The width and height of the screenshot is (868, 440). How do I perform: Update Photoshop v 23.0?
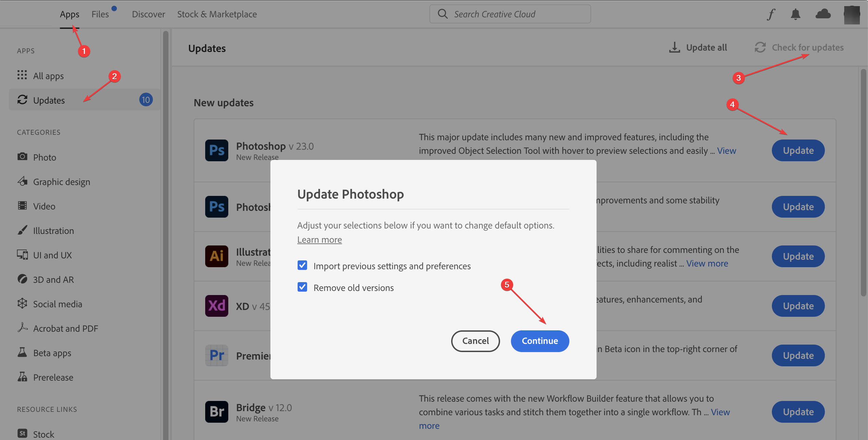[798, 150]
